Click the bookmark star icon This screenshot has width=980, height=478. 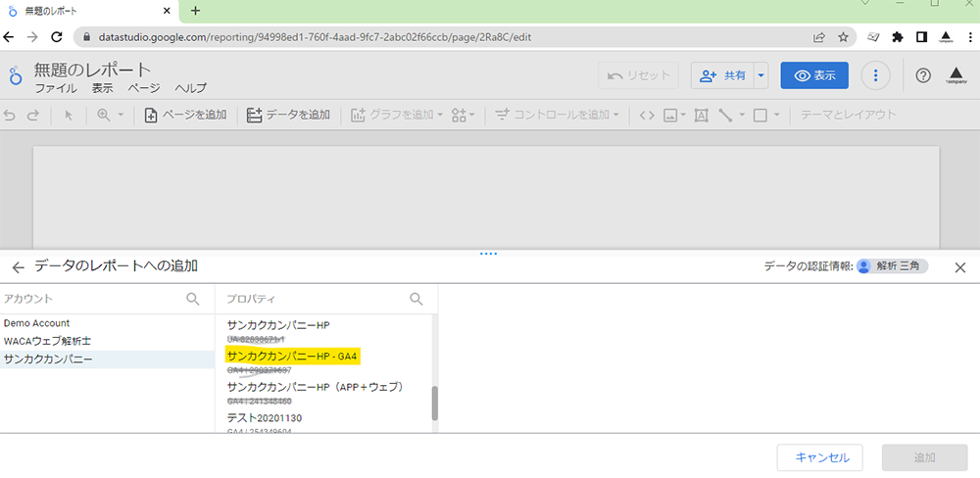click(843, 37)
